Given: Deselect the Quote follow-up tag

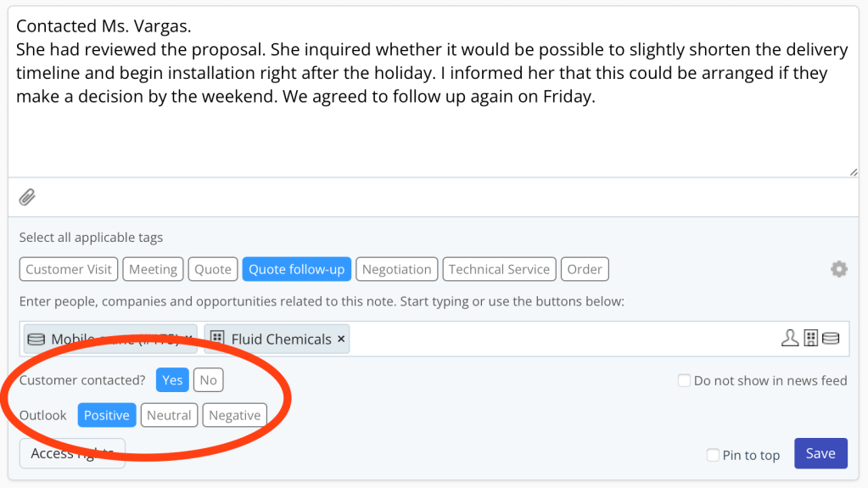Looking at the screenshot, I should [296, 269].
